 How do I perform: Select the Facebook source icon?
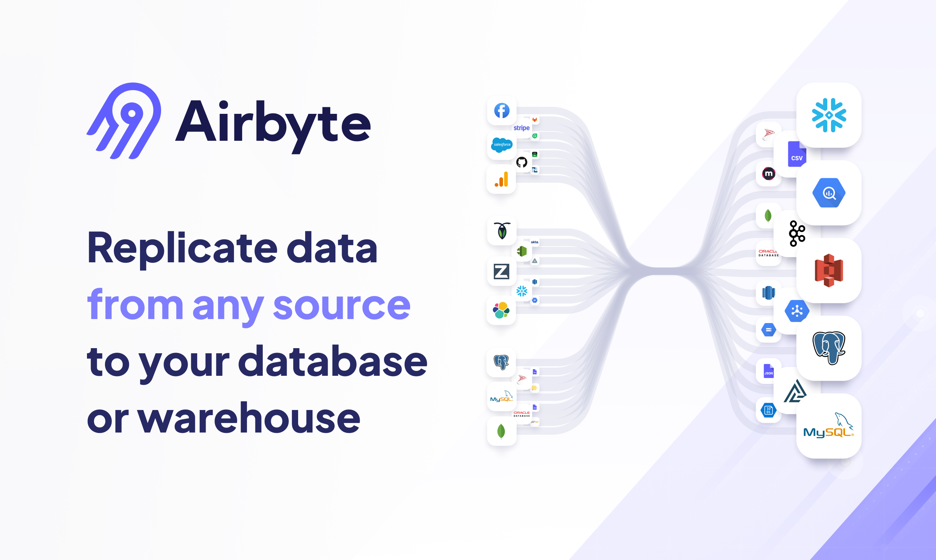pos(501,111)
